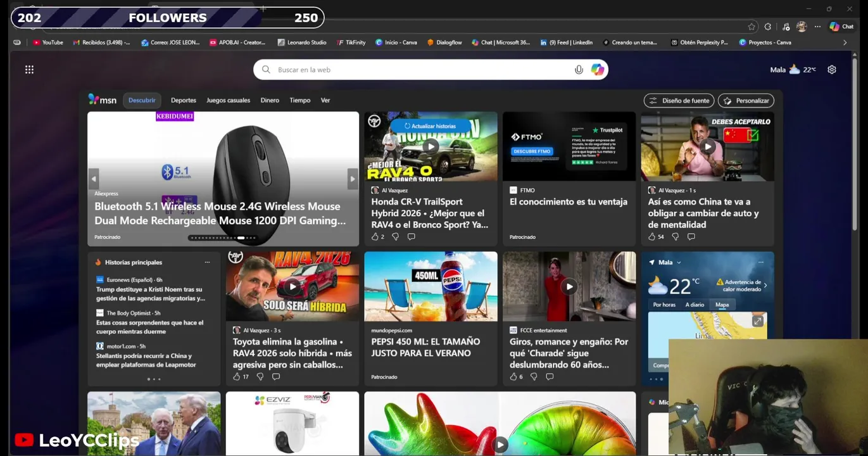The width and height of the screenshot is (868, 456).
Task: Click the microphone voice search icon
Action: [579, 70]
